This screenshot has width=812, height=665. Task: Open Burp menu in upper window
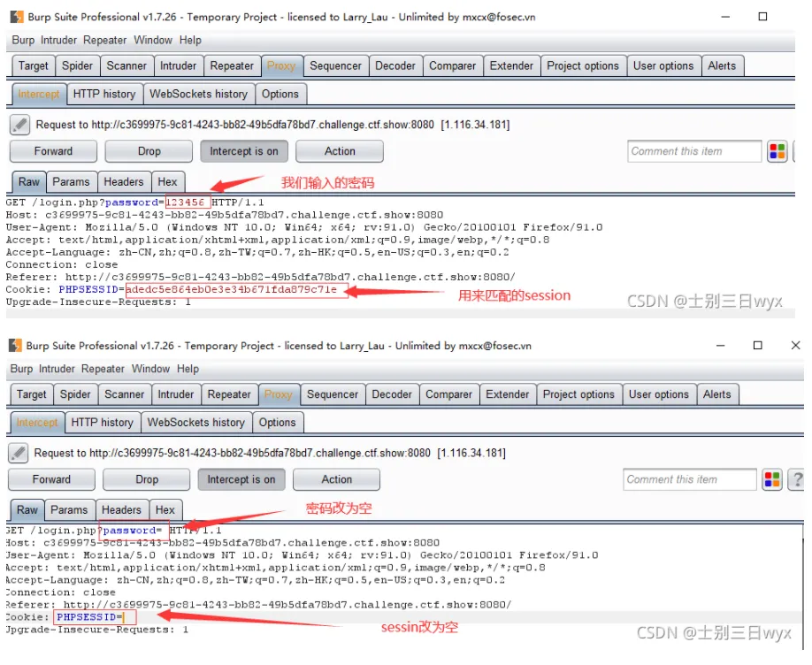click(23, 41)
